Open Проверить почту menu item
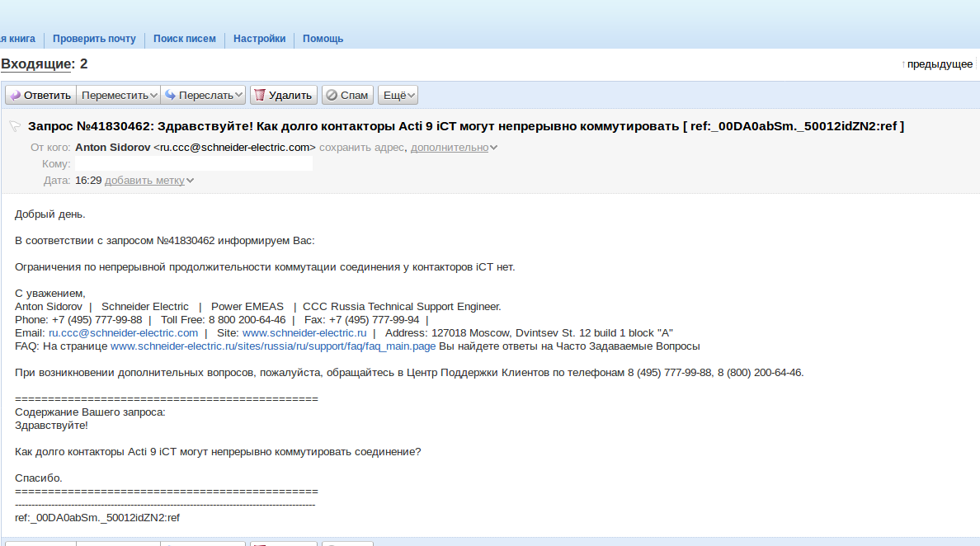 click(94, 39)
